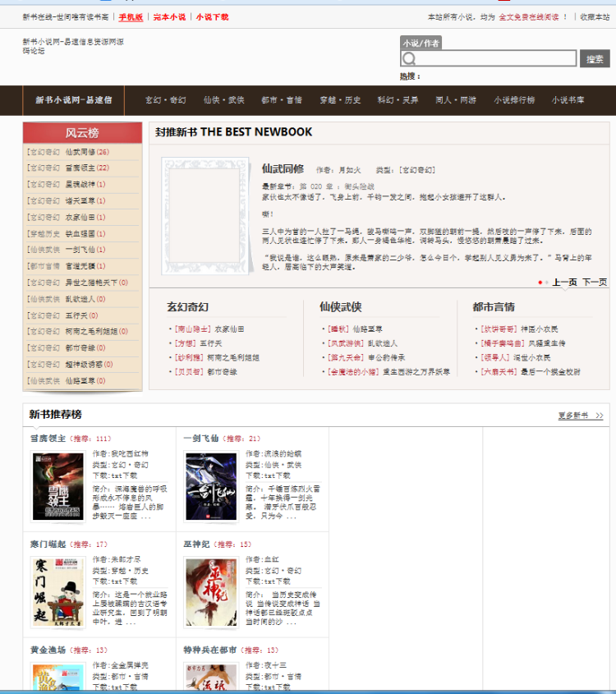Click 超神级诱惑 in 风云榜 list
Screen dimensions: 616x694
[x=84, y=365]
